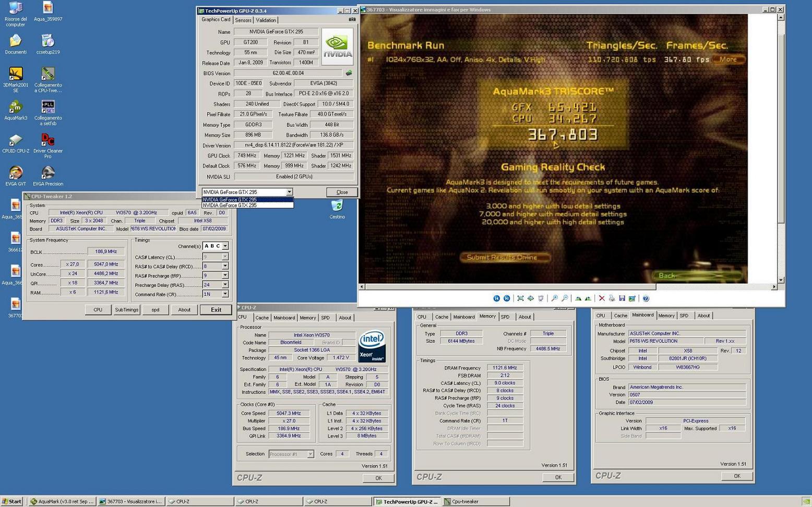The image size is (812, 507).
Task: Click GPU-Z screenshot camera icon
Action: tap(352, 20)
